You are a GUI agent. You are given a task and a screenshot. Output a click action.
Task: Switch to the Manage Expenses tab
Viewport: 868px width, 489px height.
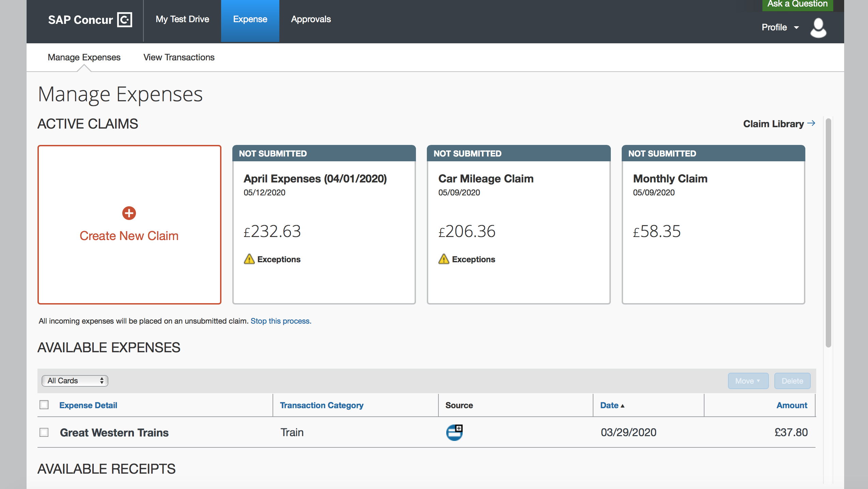pyautogui.click(x=83, y=57)
